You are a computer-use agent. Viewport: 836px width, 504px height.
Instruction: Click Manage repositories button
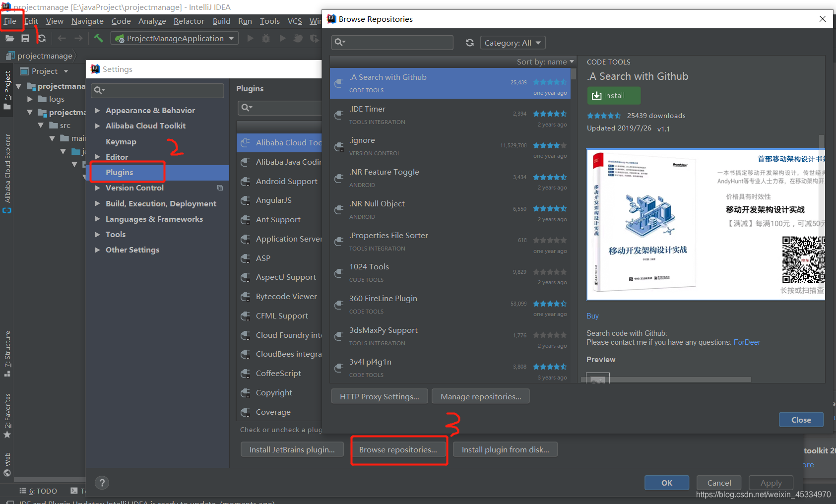(x=481, y=396)
